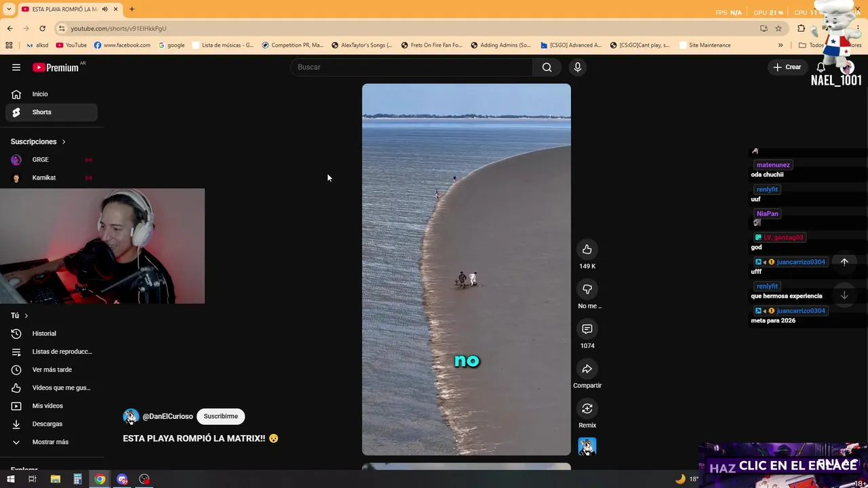
Task: Open Mis videos in sidebar
Action: (x=52, y=406)
